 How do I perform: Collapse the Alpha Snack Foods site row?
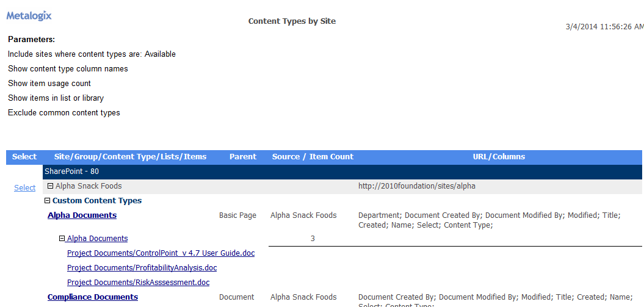pyautogui.click(x=50, y=186)
